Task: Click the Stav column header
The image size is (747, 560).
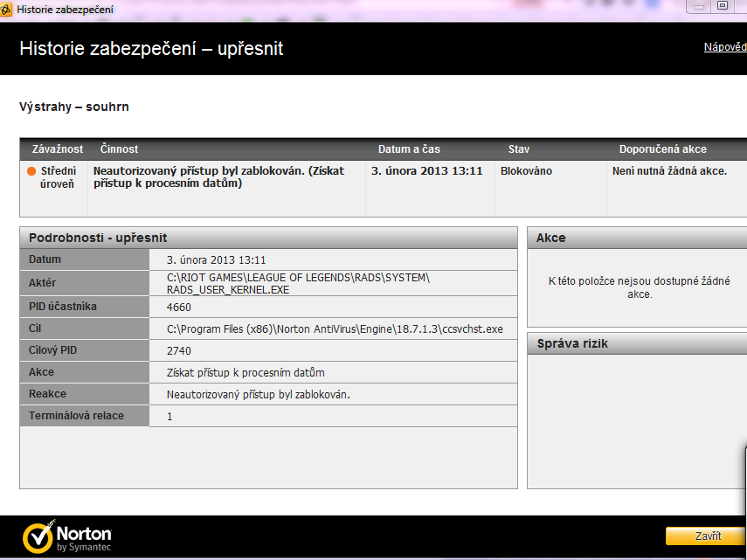Action: coord(519,149)
